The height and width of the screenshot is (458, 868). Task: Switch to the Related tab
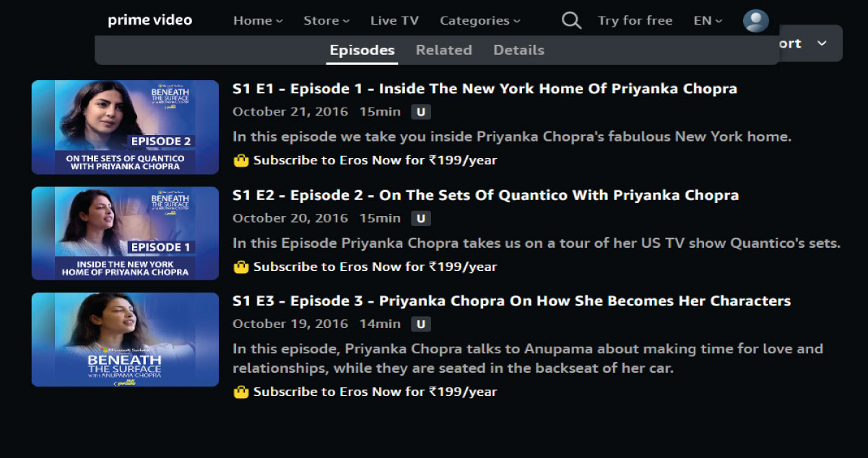click(443, 50)
